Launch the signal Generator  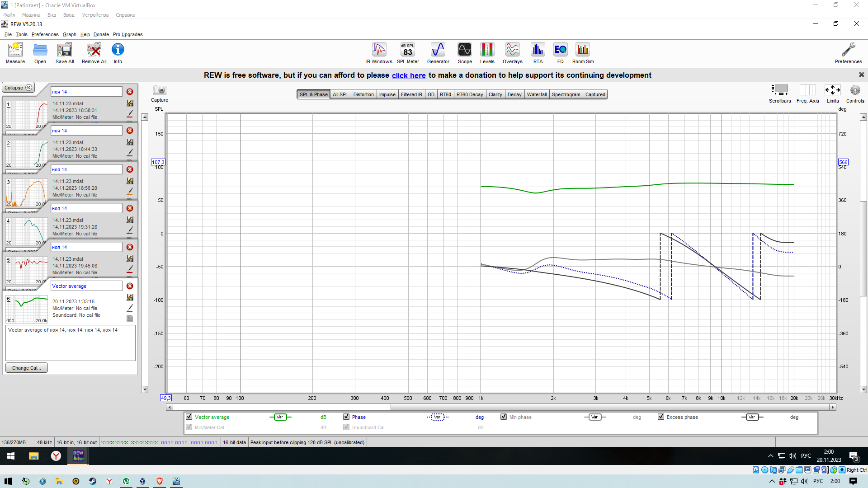coord(438,53)
